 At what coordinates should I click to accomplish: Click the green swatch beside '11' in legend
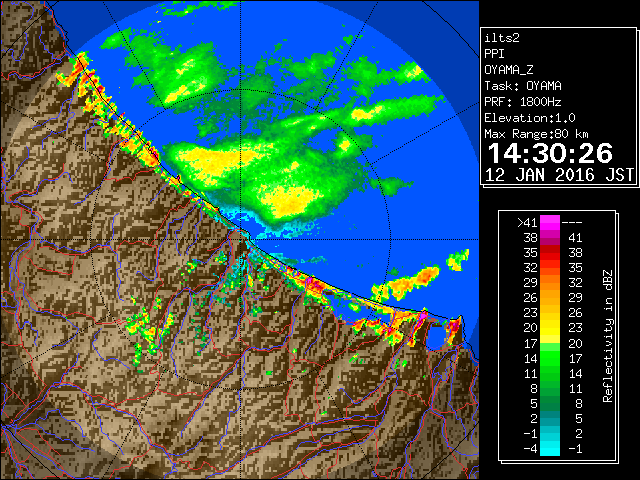click(550, 373)
